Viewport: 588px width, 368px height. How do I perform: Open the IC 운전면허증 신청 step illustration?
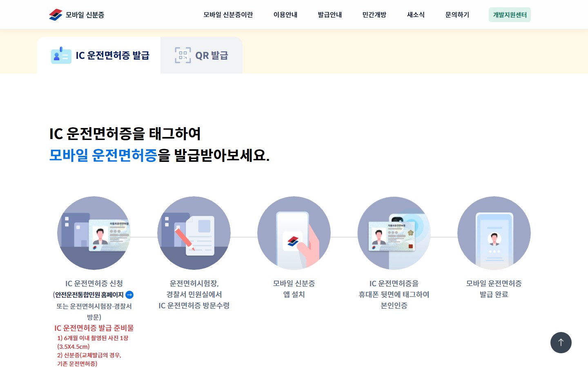point(94,233)
